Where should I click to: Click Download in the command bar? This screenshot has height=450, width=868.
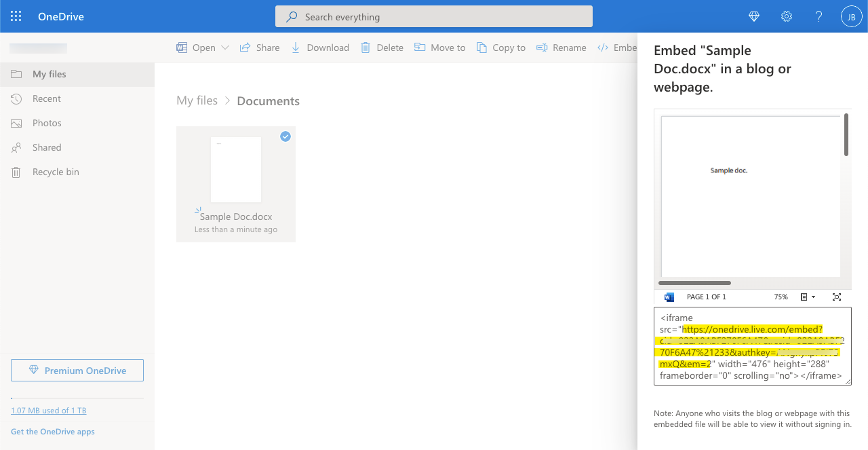tap(320, 48)
